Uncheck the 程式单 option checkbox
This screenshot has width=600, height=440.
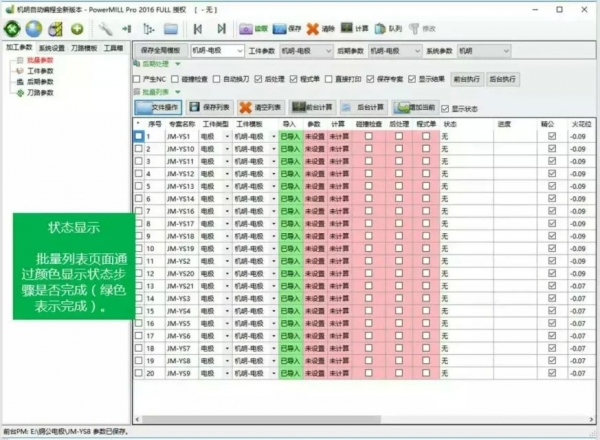(x=293, y=79)
